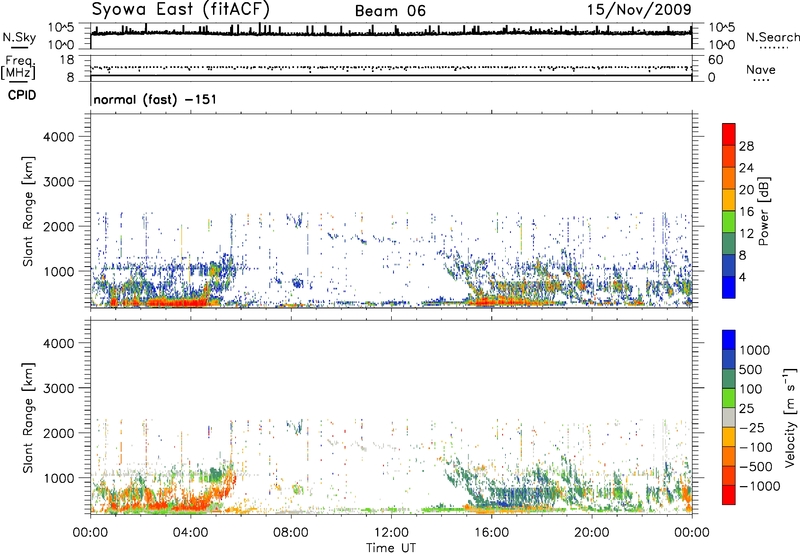
Task: Click the '08:00' time axis tick label
Action: point(291,533)
